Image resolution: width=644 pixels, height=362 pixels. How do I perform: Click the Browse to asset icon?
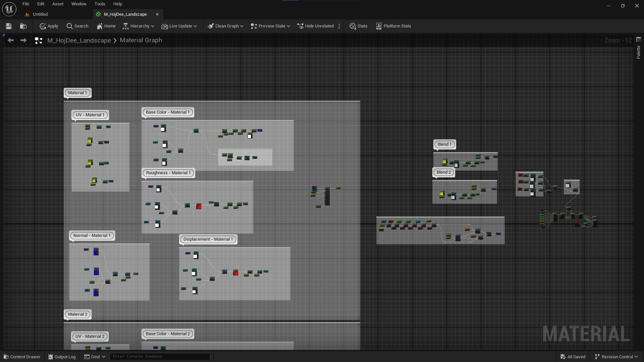click(x=23, y=26)
